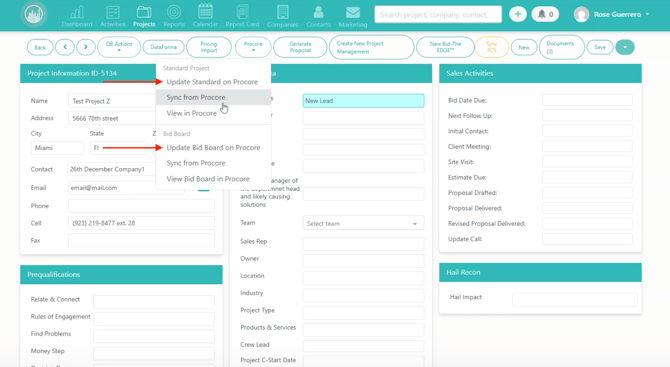Click the Owner input field

point(363,261)
